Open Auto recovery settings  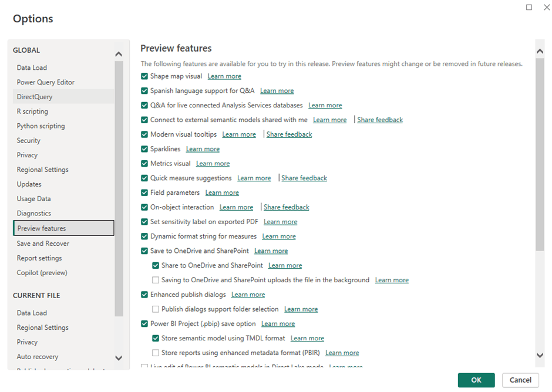pyautogui.click(x=63, y=356)
